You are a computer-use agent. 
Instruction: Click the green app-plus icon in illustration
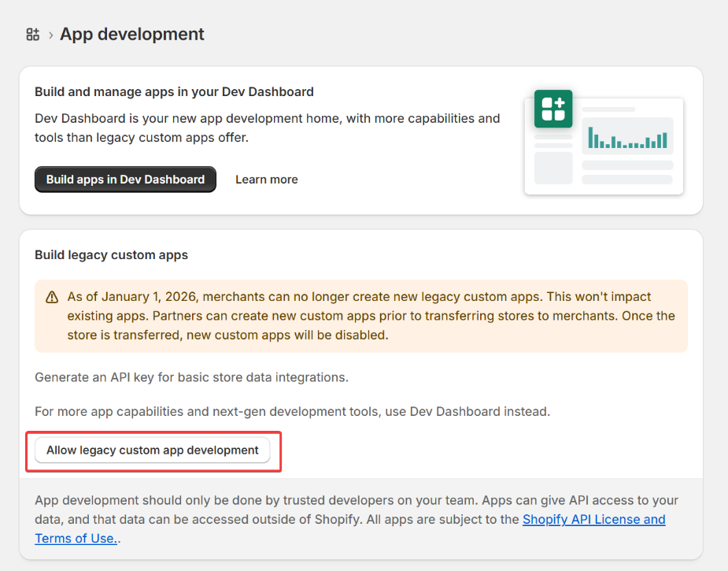tap(553, 109)
